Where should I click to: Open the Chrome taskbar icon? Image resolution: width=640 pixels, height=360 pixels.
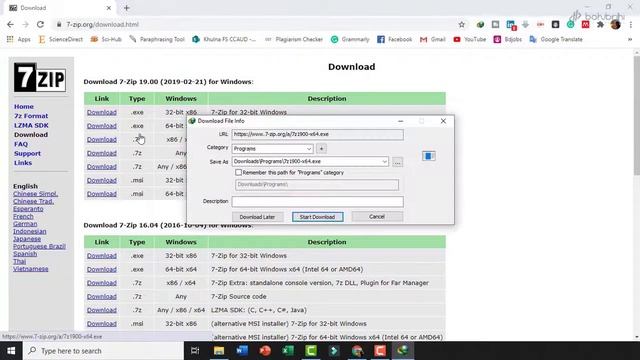[357, 351]
